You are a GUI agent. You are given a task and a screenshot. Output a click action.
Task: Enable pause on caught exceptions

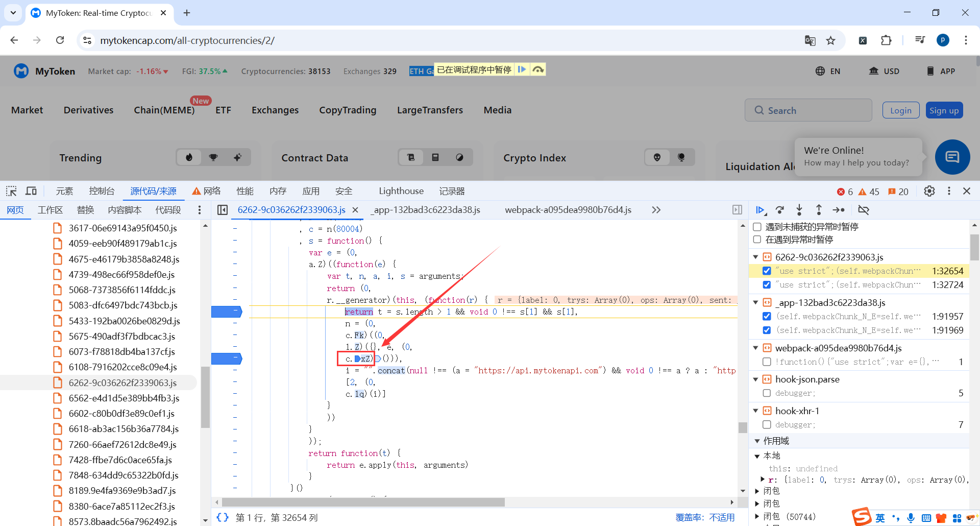pyautogui.click(x=757, y=240)
